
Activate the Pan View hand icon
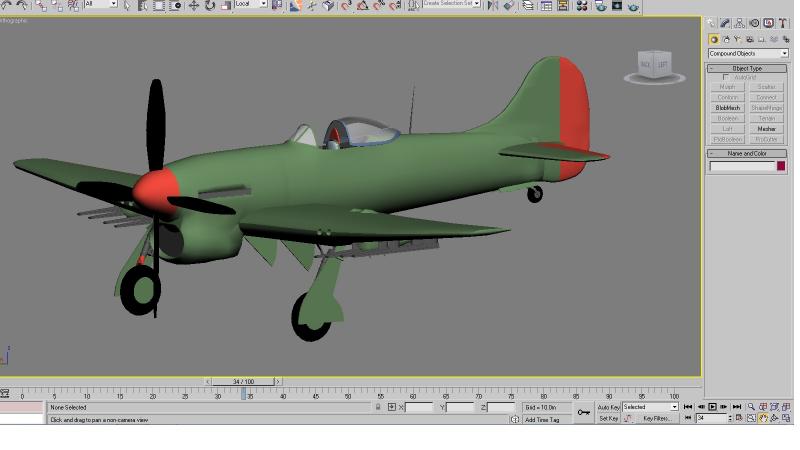pyautogui.click(x=763, y=418)
